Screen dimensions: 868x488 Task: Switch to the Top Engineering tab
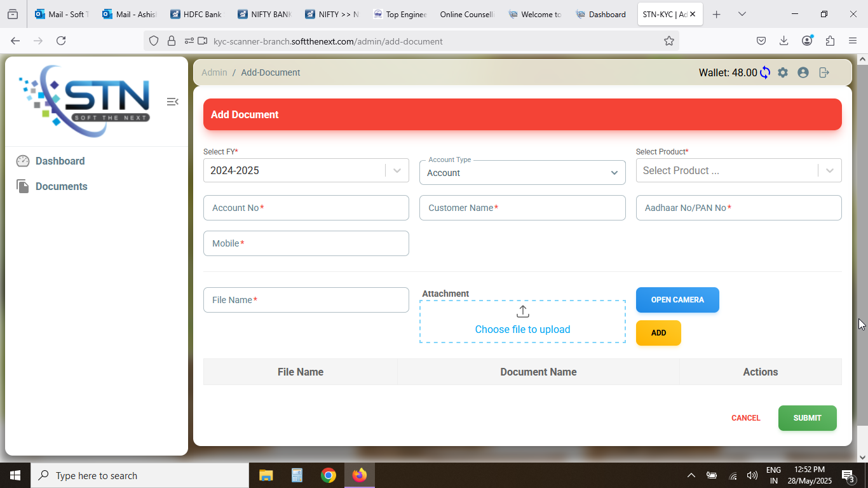(x=400, y=14)
